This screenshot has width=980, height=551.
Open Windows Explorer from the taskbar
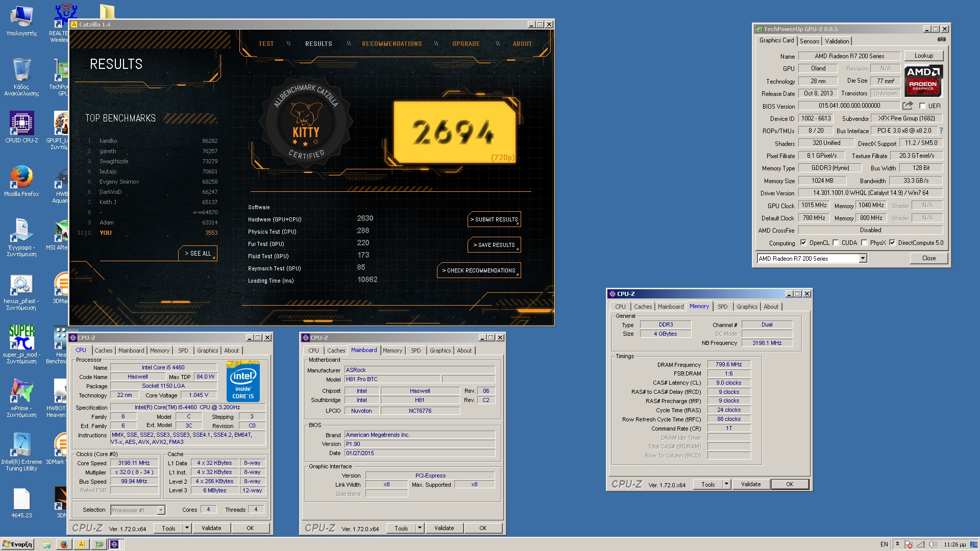[46, 544]
